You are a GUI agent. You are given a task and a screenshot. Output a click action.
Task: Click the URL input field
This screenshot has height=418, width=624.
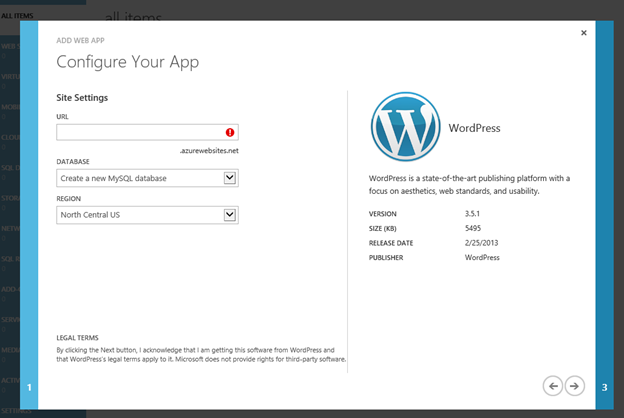pyautogui.click(x=147, y=132)
